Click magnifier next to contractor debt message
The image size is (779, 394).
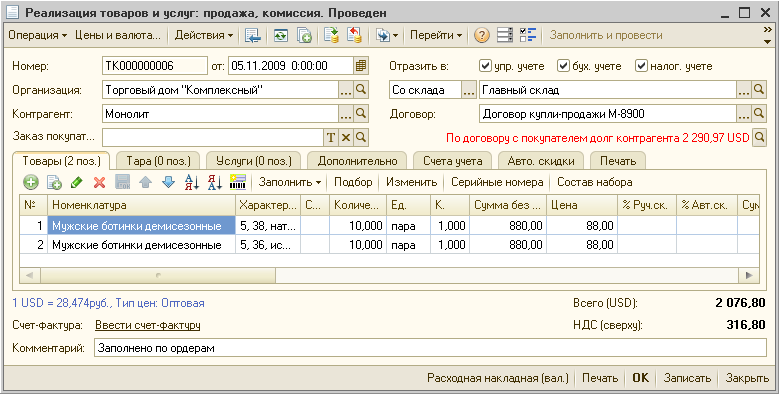click(759, 137)
